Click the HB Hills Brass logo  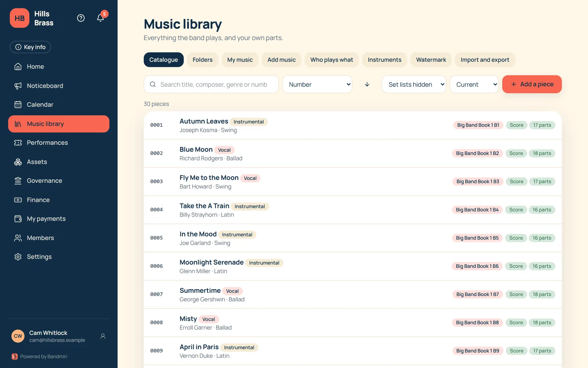(19, 18)
